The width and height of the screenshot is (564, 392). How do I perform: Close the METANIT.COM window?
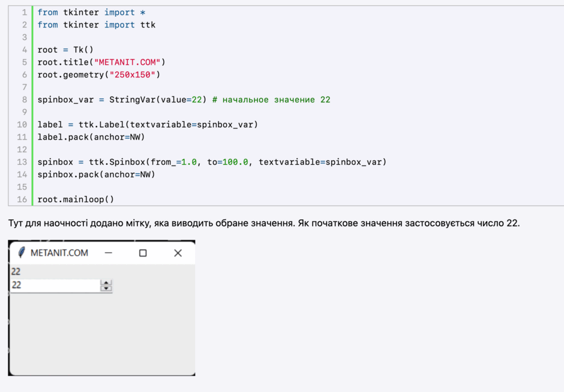pos(178,253)
